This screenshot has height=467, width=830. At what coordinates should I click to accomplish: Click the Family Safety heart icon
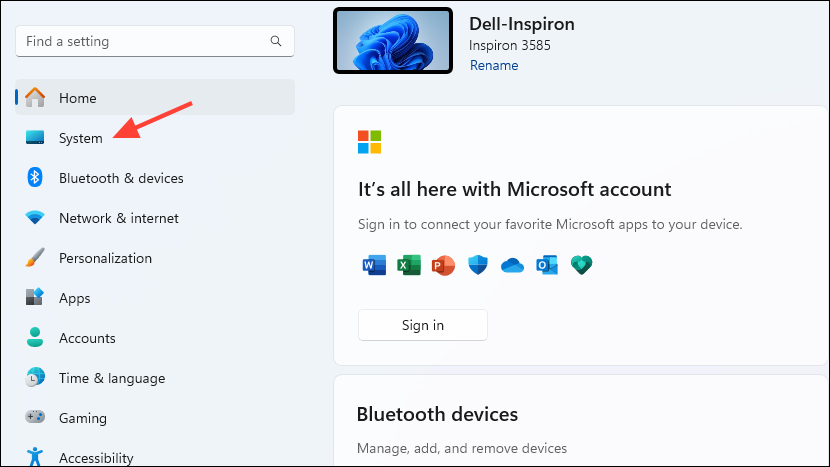[582, 265]
